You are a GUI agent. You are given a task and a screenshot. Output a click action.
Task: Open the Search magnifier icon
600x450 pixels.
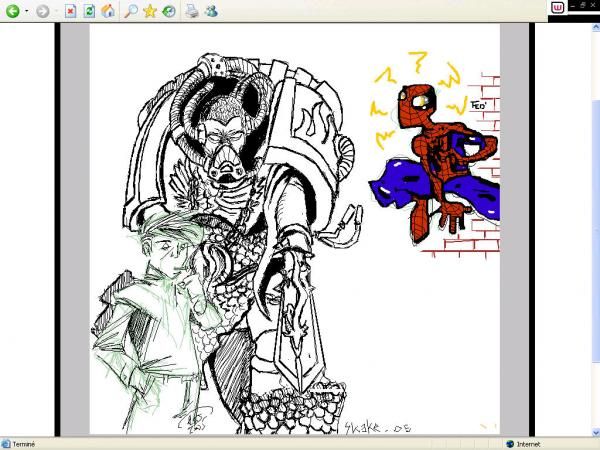coord(131,11)
